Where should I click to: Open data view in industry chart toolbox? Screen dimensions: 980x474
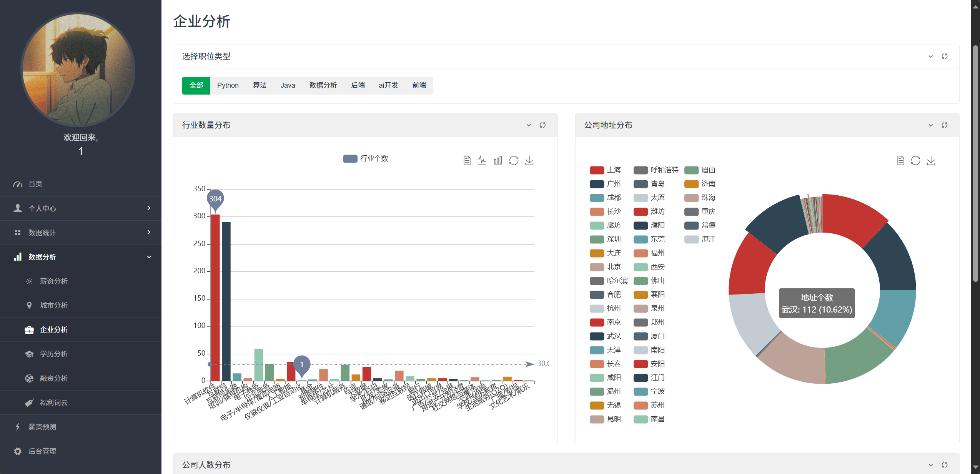[x=467, y=160]
